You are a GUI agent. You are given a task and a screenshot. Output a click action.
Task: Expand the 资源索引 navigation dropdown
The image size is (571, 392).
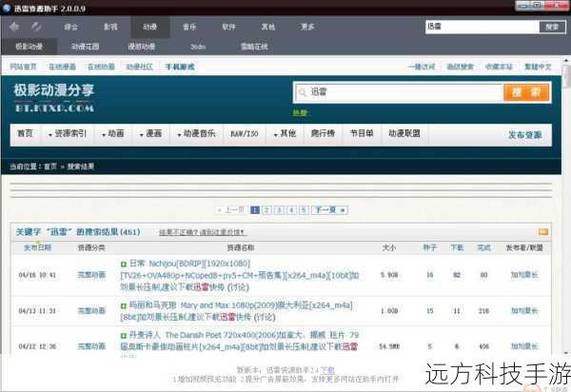68,133
